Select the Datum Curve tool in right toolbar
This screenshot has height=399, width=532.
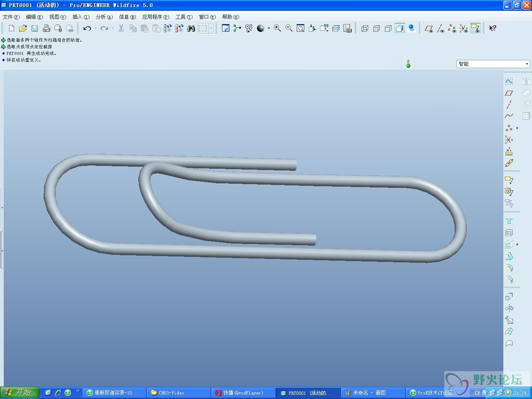tap(509, 116)
